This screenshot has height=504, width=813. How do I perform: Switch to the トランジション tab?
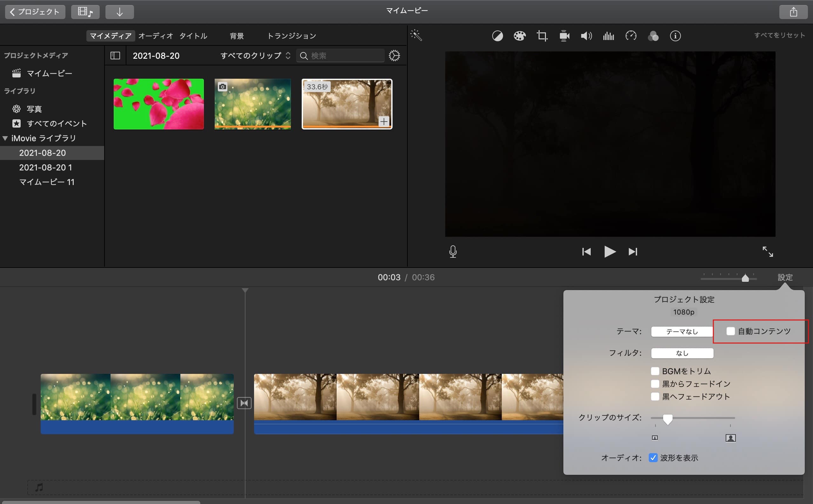coord(292,36)
